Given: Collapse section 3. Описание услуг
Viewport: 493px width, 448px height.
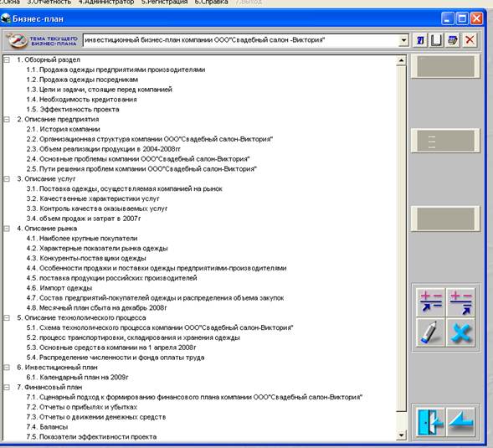Looking at the screenshot, I should 7,178.
